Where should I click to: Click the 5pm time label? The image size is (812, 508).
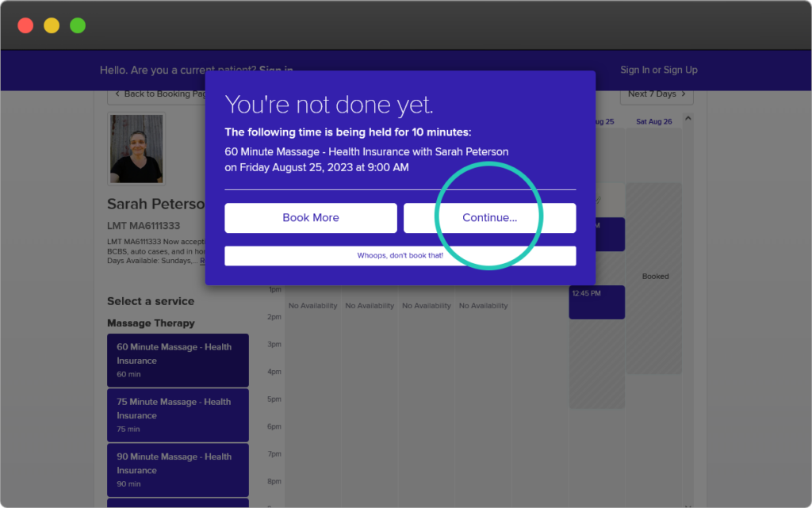coord(274,399)
